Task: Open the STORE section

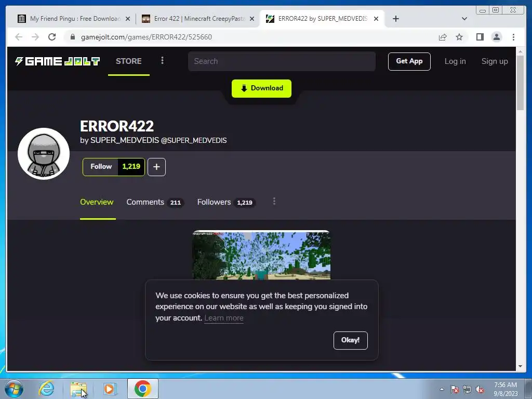Action: 129,61
